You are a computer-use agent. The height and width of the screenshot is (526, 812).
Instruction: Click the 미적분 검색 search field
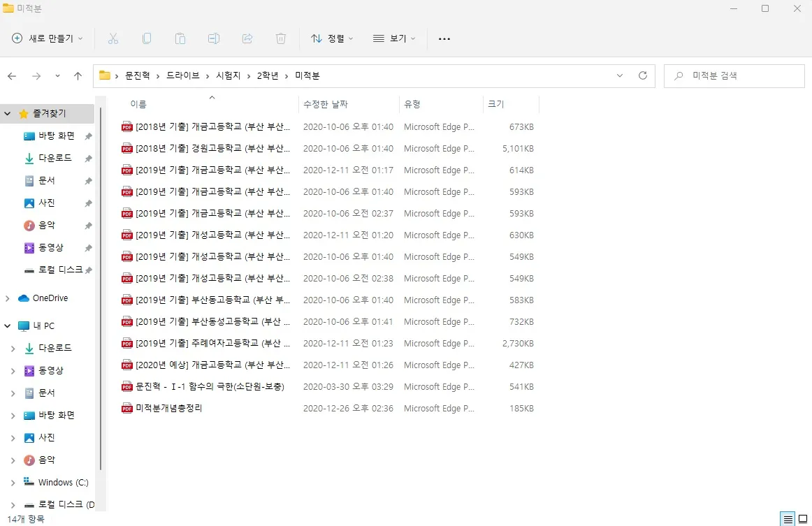(734, 76)
